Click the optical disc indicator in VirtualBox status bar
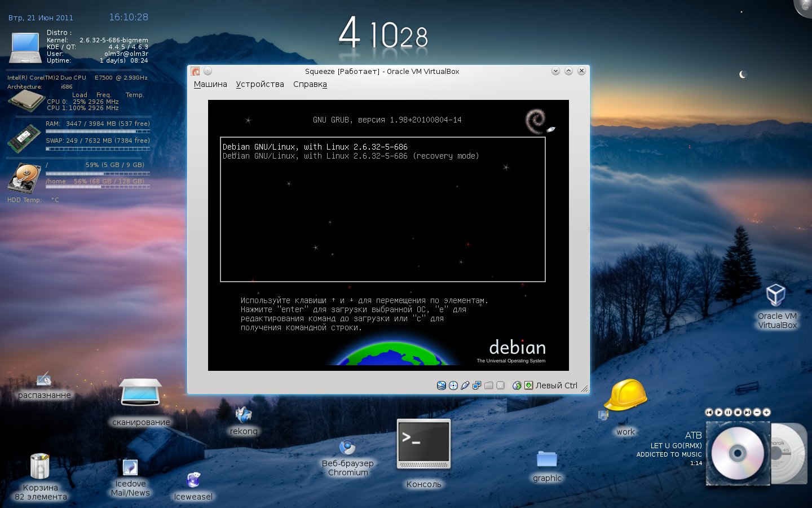 453,386
